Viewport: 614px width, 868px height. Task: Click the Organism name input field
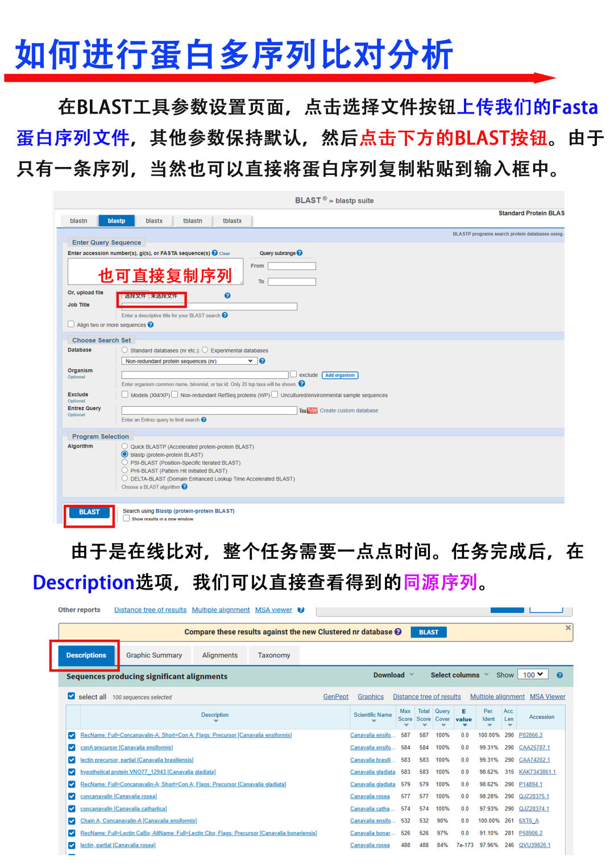(205, 375)
